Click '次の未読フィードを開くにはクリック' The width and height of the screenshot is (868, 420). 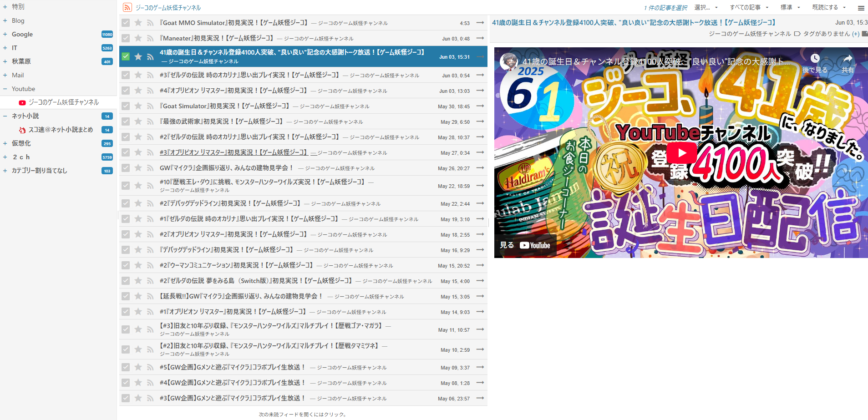click(303, 415)
